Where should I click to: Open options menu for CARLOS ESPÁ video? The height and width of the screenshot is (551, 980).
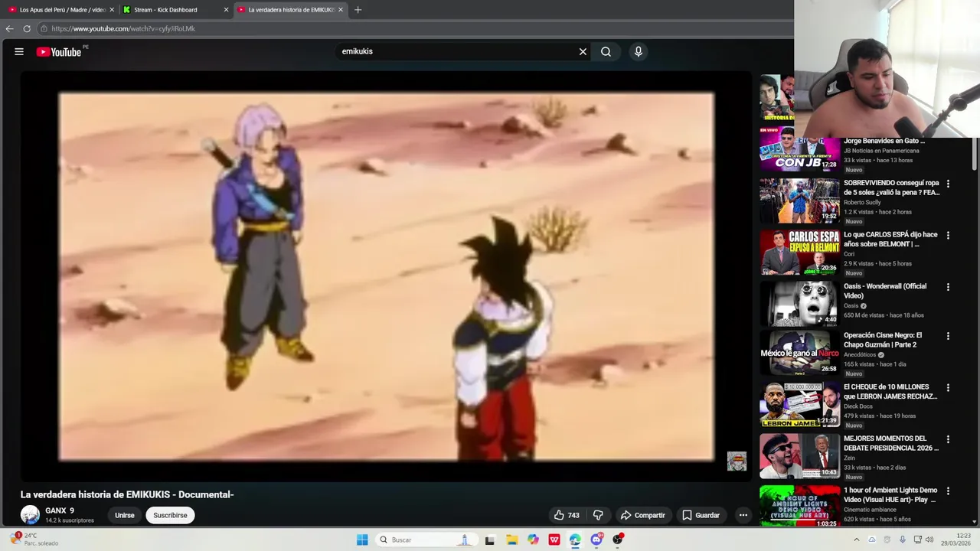click(948, 236)
